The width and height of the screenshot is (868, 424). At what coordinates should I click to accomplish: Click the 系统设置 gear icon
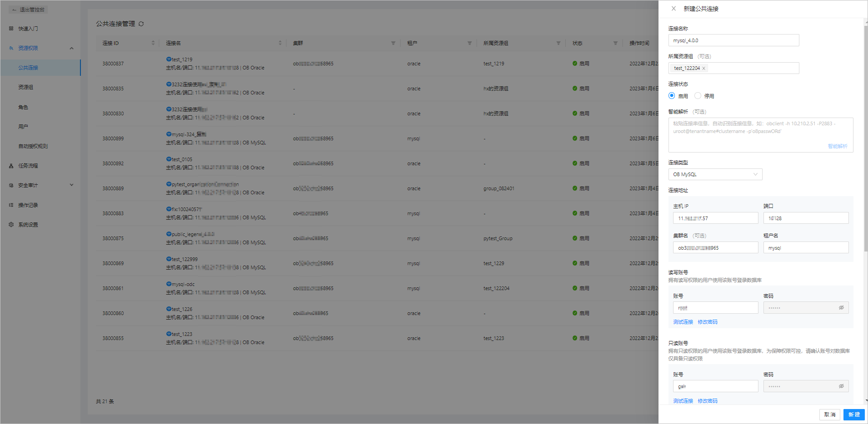coord(11,225)
